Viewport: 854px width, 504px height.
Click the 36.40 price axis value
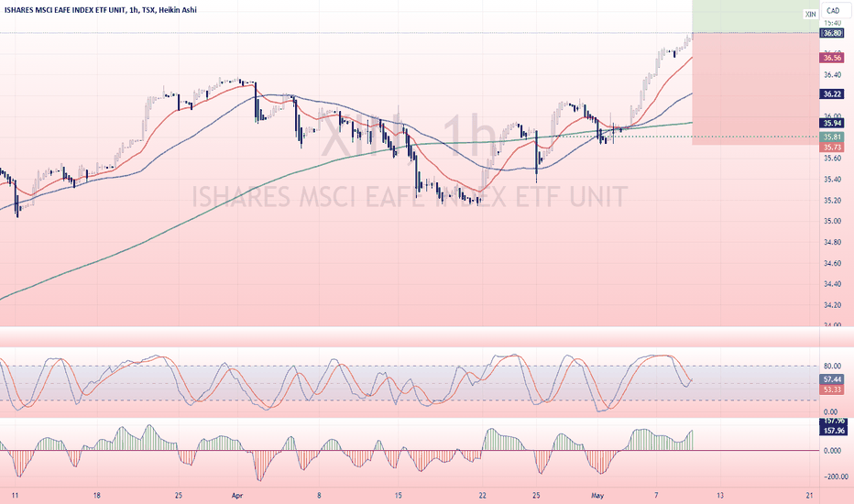[832, 74]
